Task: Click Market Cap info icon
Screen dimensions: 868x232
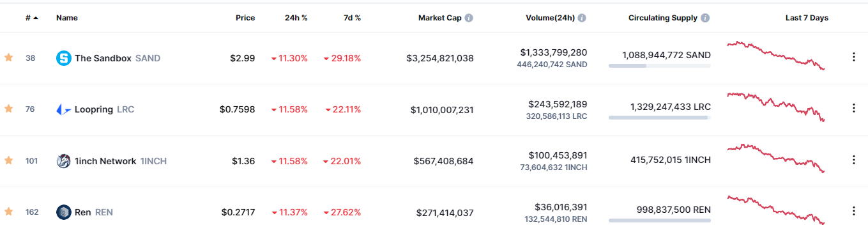Action: [x=469, y=18]
